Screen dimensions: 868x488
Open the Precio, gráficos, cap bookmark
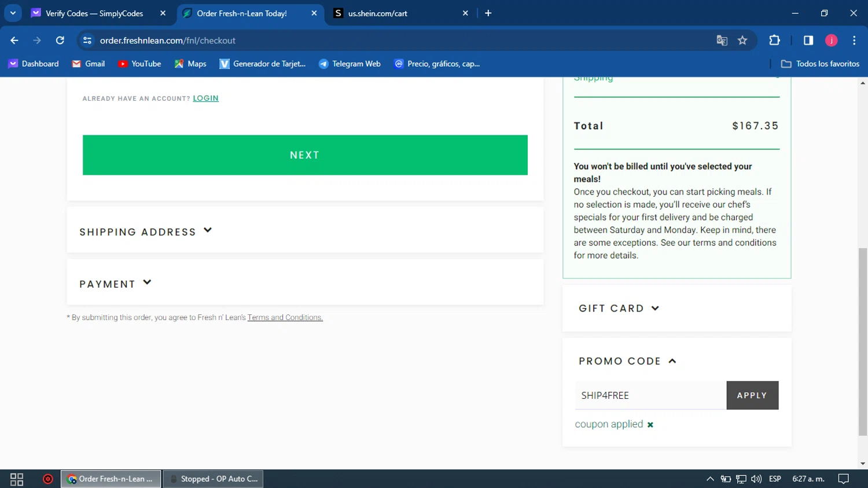[x=437, y=64]
